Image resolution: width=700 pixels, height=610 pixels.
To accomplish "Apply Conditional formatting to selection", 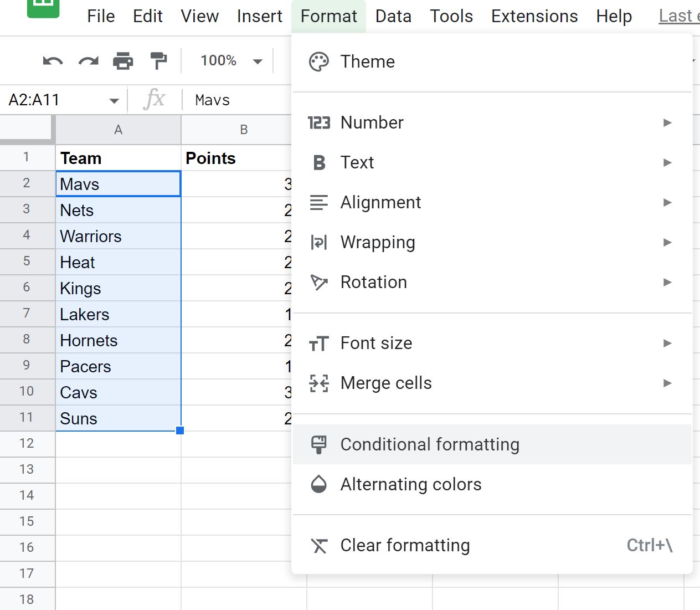I will (x=430, y=444).
